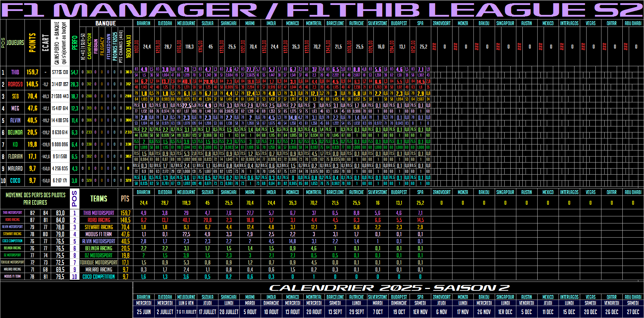
Task: Select player THIB in the standings
Action: [15, 72]
